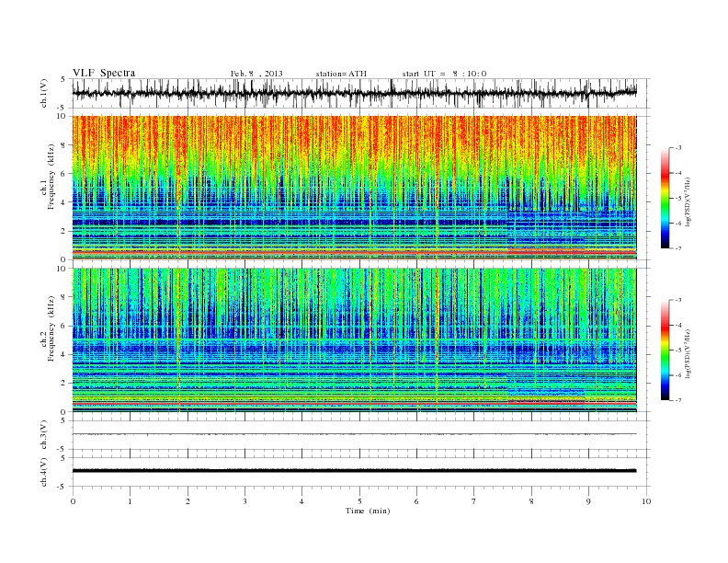Click the "6" kHz tick on ch.1 spectrogram
The image size is (728, 563).
click(x=63, y=174)
